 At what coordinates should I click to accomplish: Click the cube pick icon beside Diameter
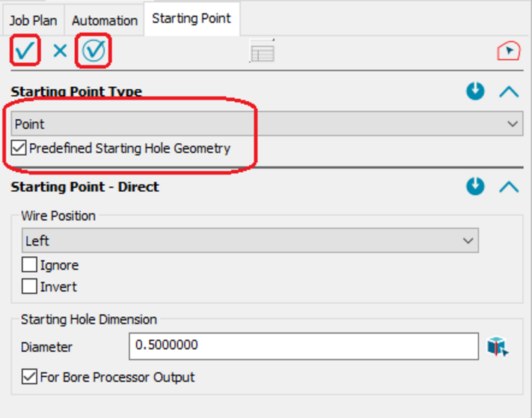coord(498,347)
